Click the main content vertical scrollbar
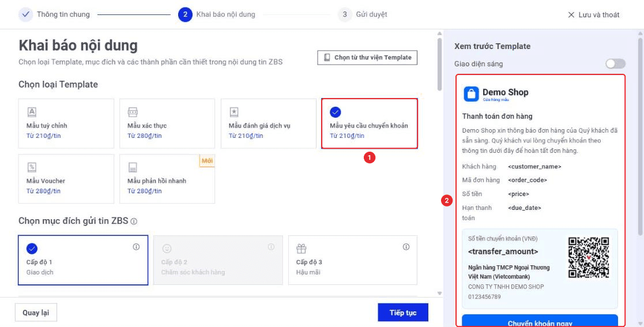644x327 pixels. (x=439, y=63)
